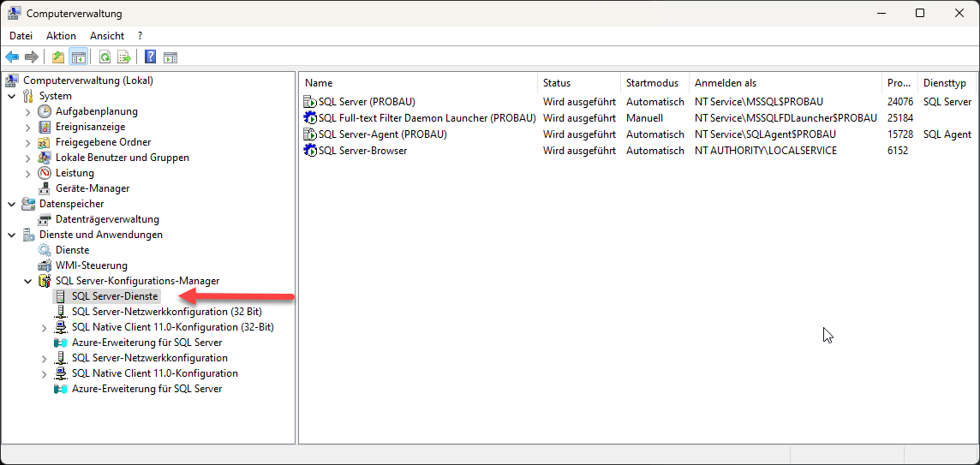Click the Dienste gear icon

click(x=45, y=250)
